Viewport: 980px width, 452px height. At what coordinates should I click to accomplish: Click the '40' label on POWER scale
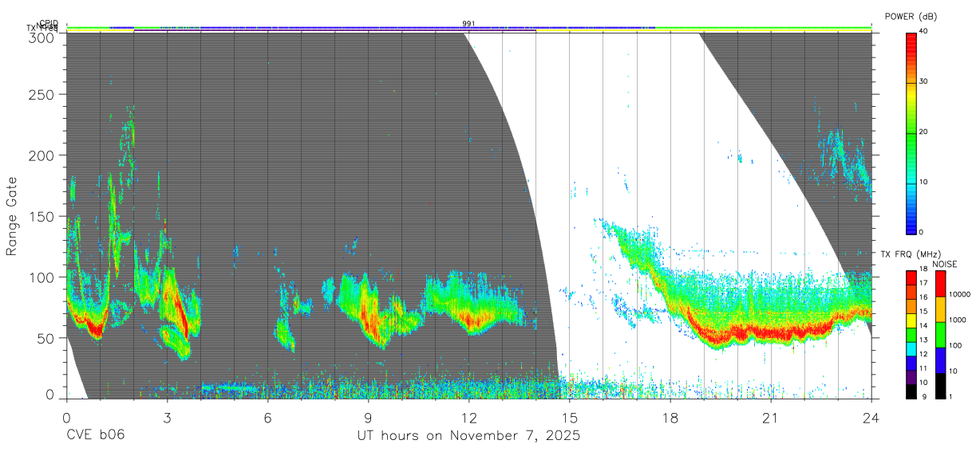click(x=925, y=32)
